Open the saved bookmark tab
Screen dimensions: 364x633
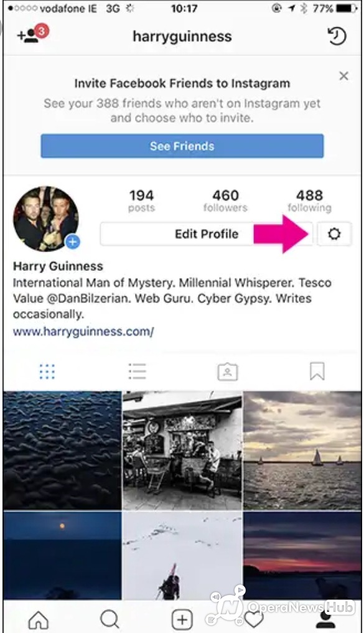click(317, 371)
